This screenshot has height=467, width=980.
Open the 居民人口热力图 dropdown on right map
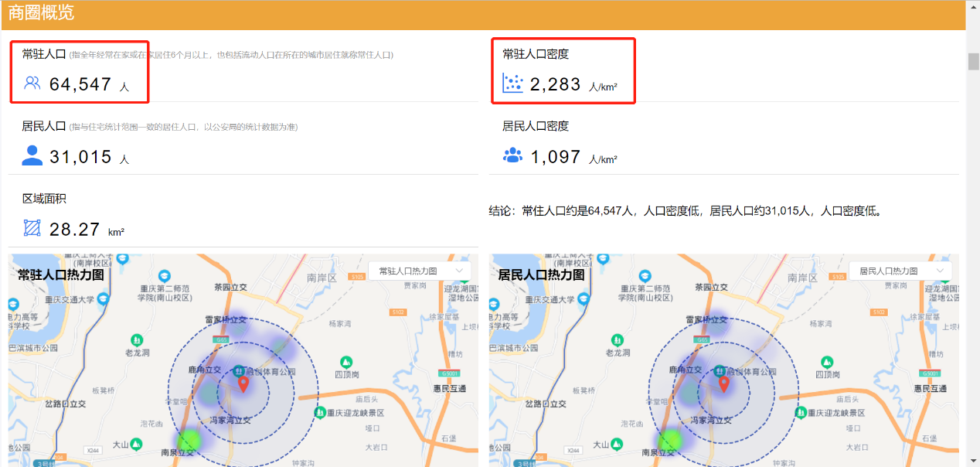(x=900, y=271)
